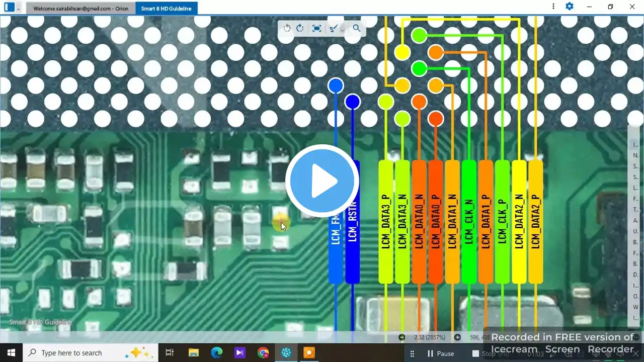Click the app sidebar icon in title bar
The image size is (644, 362).
[9, 7]
